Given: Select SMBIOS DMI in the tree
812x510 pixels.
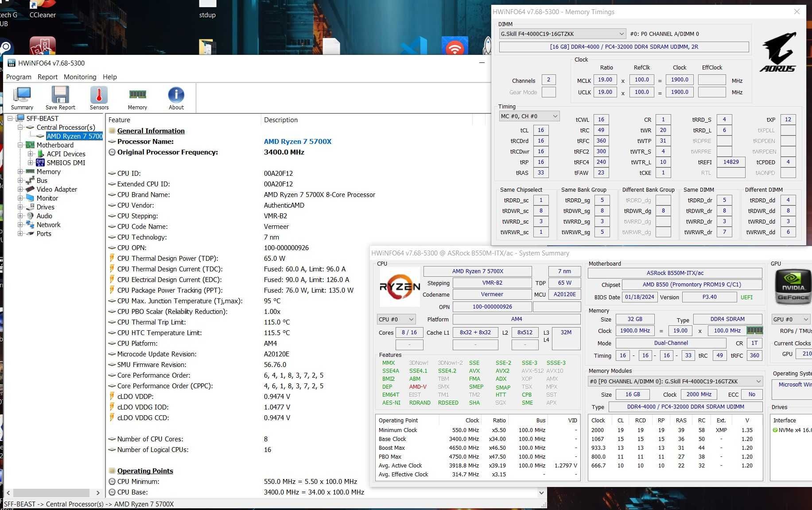Looking at the screenshot, I should click(66, 162).
